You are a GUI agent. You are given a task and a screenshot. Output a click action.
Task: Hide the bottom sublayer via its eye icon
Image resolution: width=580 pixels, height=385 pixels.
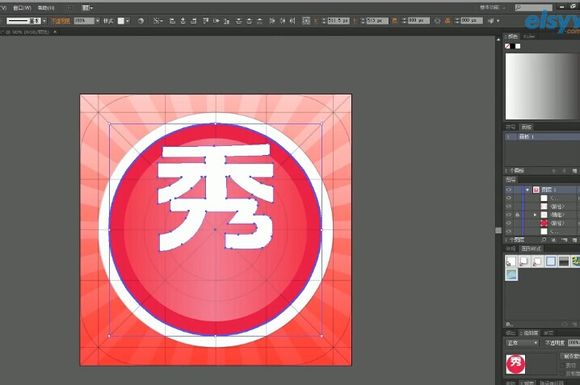point(509,232)
